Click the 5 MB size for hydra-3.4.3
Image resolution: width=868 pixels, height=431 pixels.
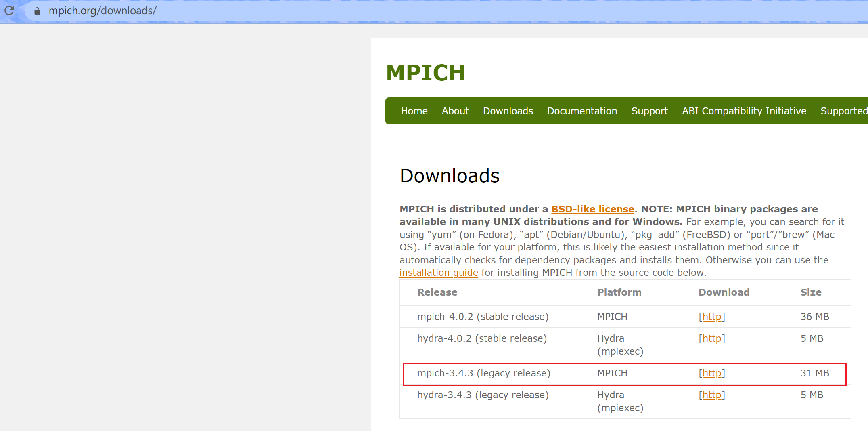coord(812,395)
